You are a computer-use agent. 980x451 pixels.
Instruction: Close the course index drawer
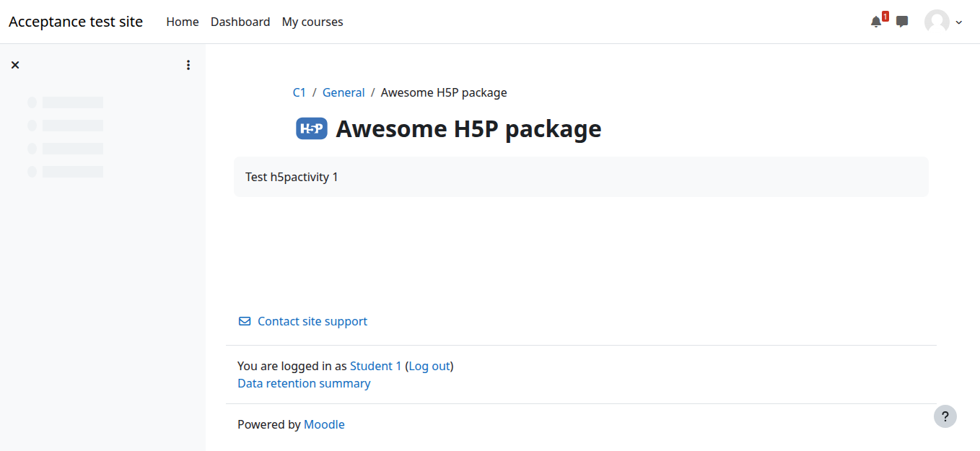15,65
